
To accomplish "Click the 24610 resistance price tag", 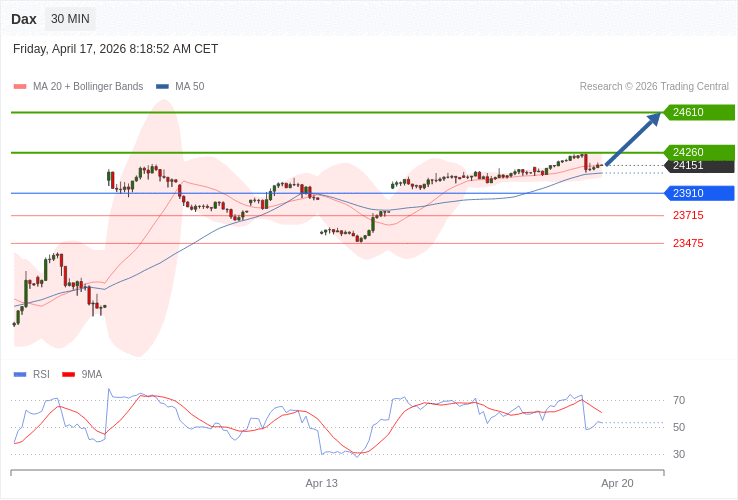I will (699, 112).
